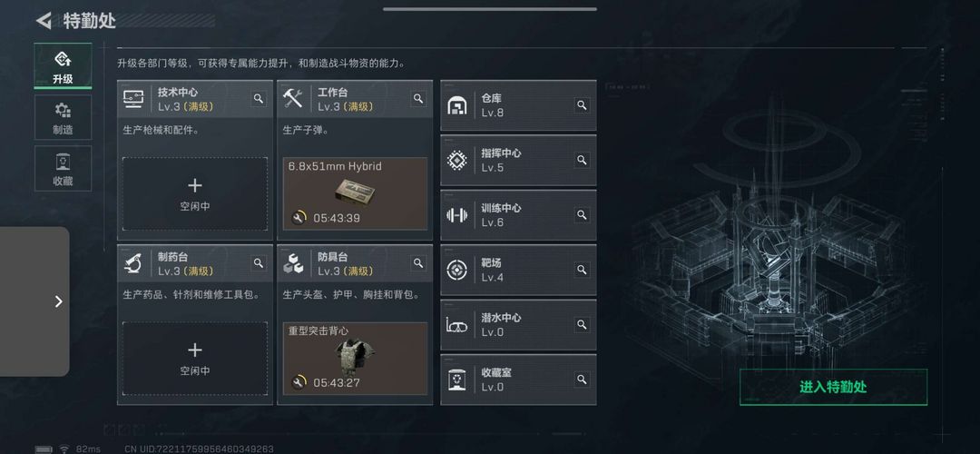Switch to the 制造 tab
This screenshot has width=980, height=454.
point(63,117)
